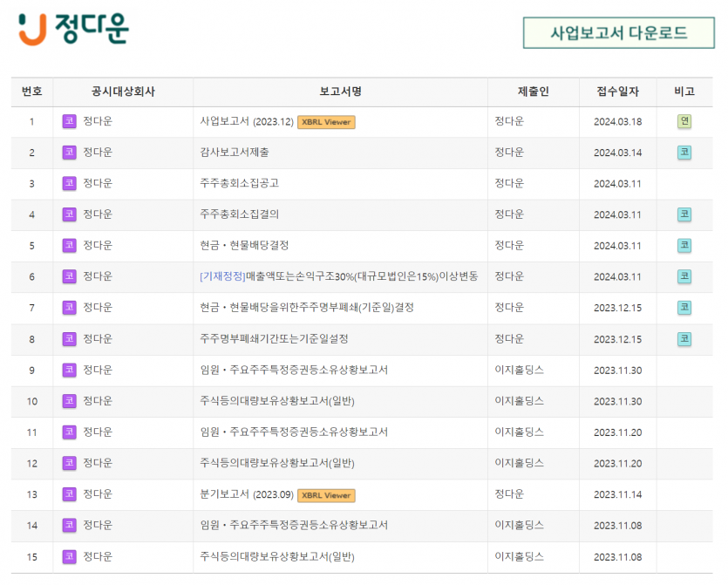
Task: Open 현금ㆍ현물배당을위한주주명부폐쇄(기준일)결정 report
Action: pyautogui.click(x=307, y=308)
